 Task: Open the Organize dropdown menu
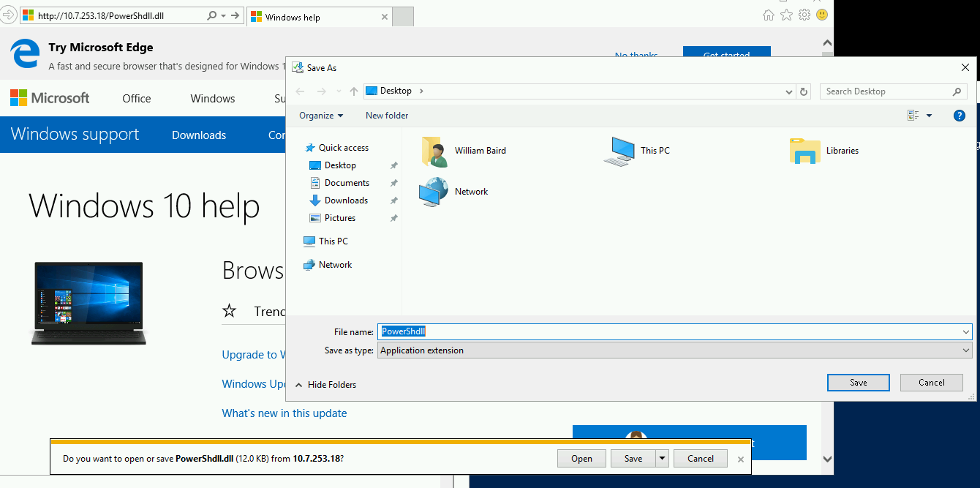tap(321, 116)
